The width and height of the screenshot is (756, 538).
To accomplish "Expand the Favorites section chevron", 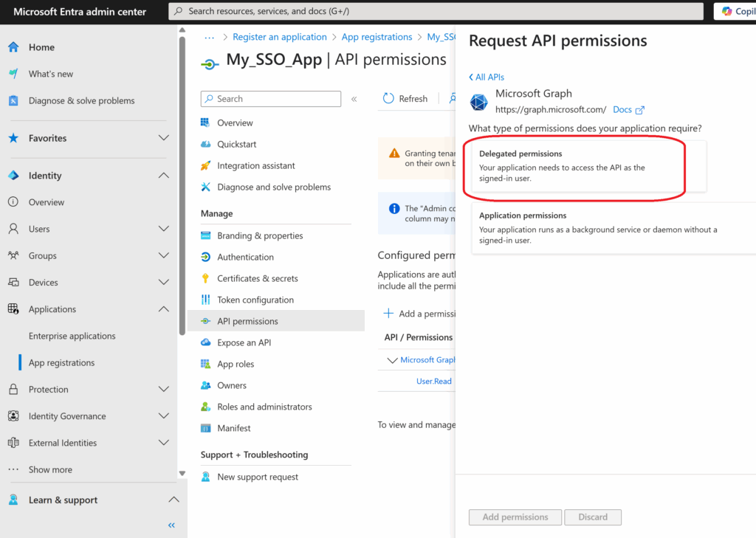I will (164, 138).
